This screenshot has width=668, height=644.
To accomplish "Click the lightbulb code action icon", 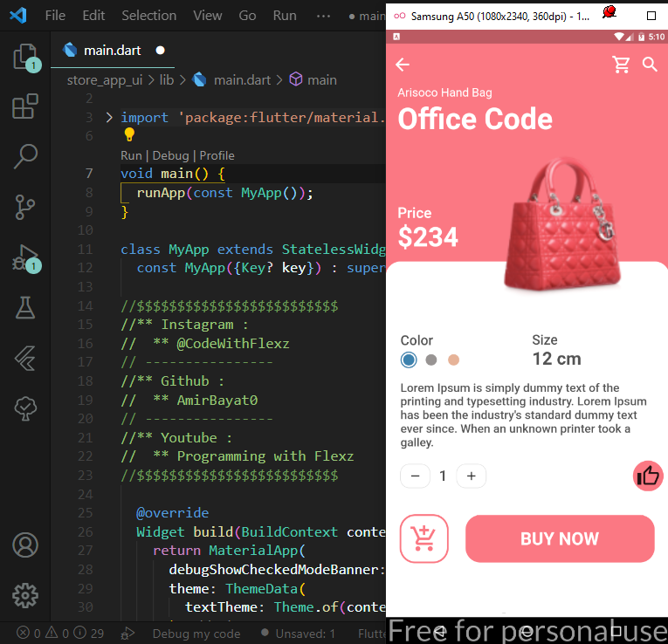I will coord(129,134).
